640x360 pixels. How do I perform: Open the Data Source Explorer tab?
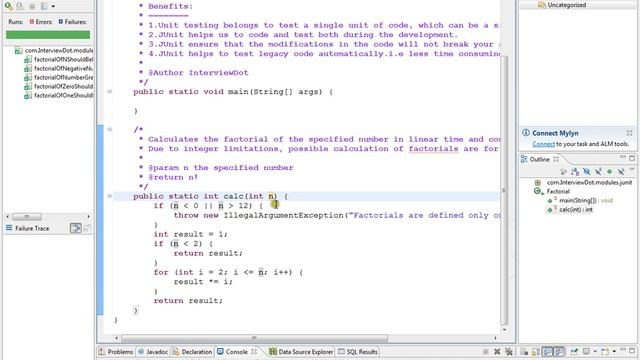(x=301, y=352)
